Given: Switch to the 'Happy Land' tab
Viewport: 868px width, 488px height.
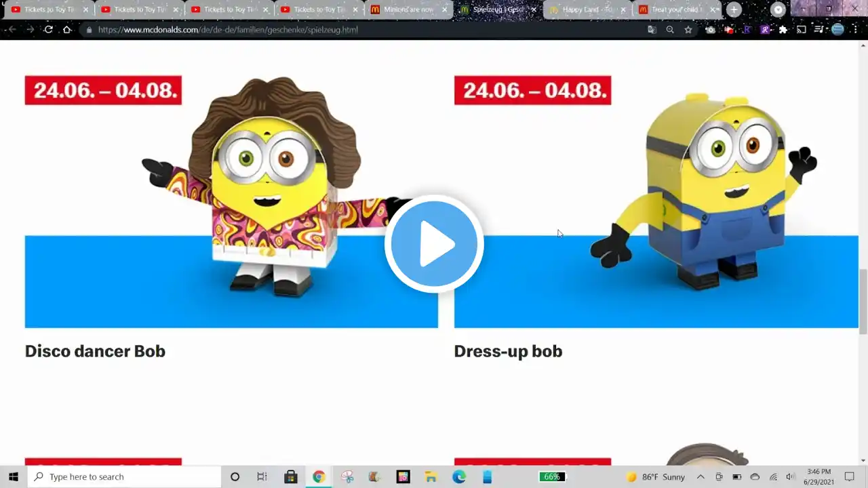Looking at the screenshot, I should (x=588, y=9).
